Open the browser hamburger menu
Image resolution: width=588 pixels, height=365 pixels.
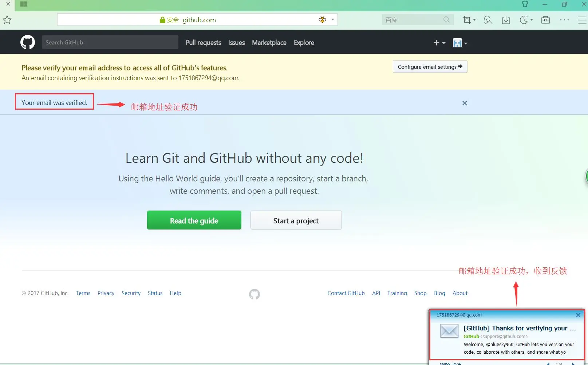pyautogui.click(x=582, y=20)
